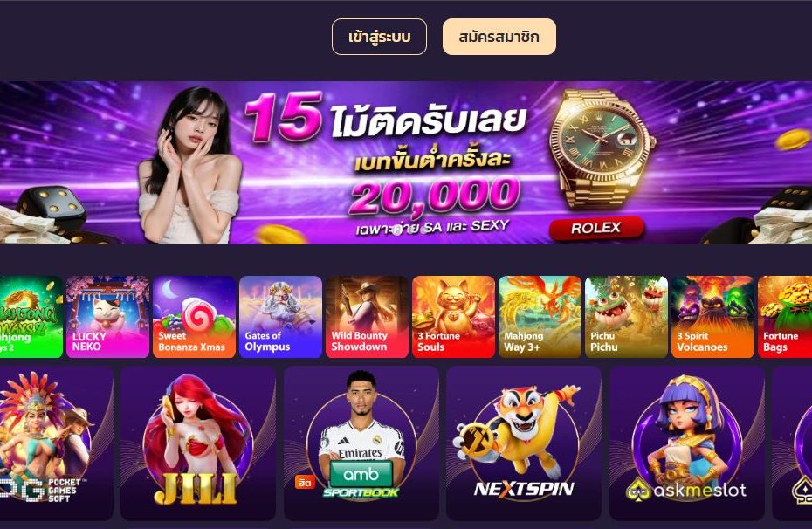The height and width of the screenshot is (529, 812).
Task: Open Fortune Bags game tile
Action: (785, 317)
